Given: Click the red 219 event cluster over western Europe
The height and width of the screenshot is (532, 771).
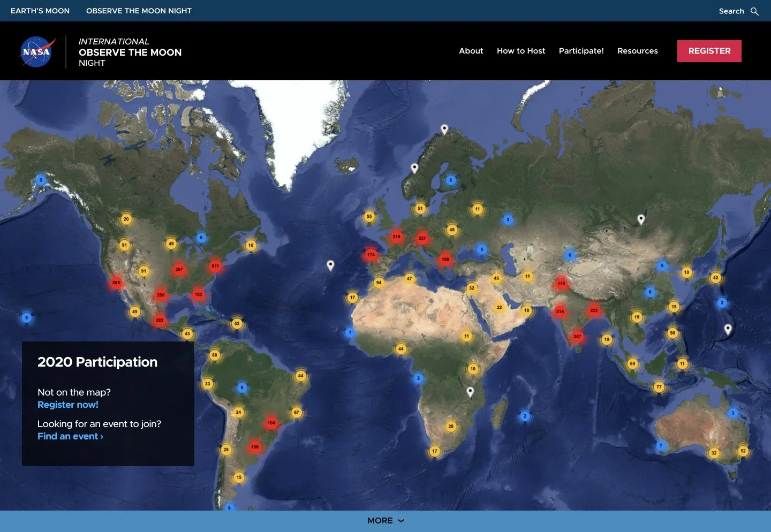Looking at the screenshot, I should pos(396,235).
